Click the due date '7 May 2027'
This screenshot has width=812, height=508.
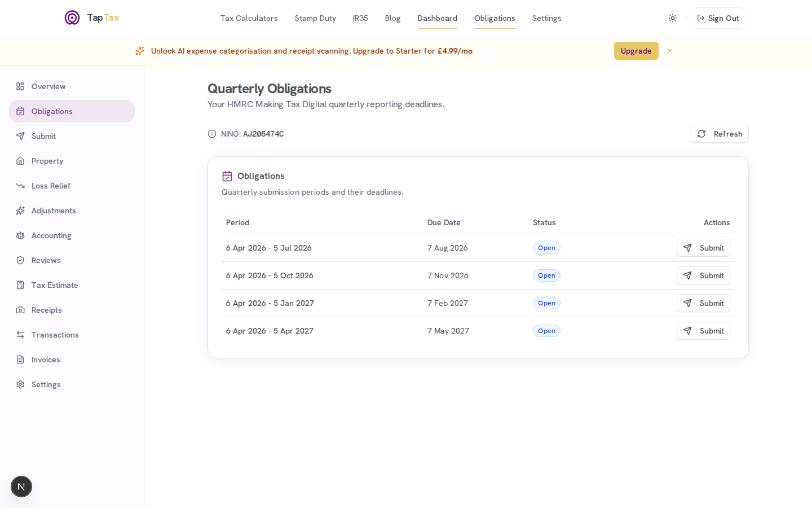[x=448, y=331]
